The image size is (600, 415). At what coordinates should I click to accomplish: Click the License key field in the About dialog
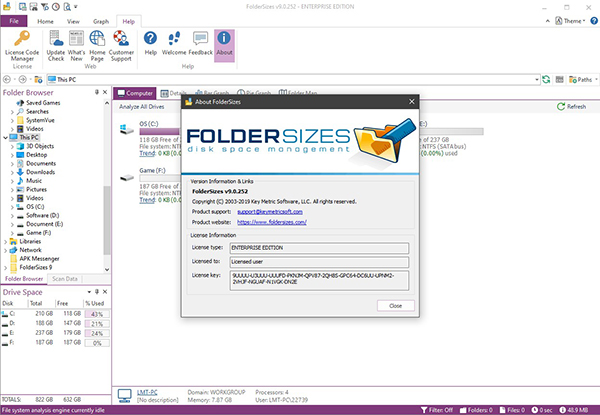[x=319, y=280]
